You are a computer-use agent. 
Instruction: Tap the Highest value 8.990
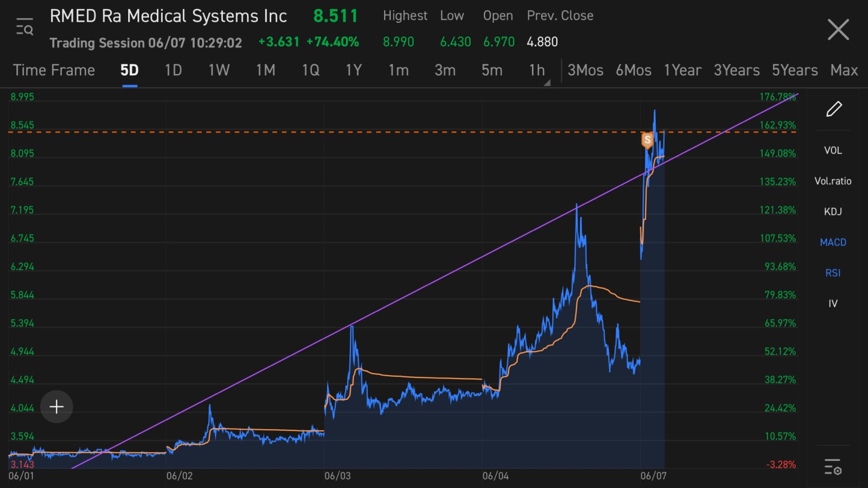pos(398,42)
